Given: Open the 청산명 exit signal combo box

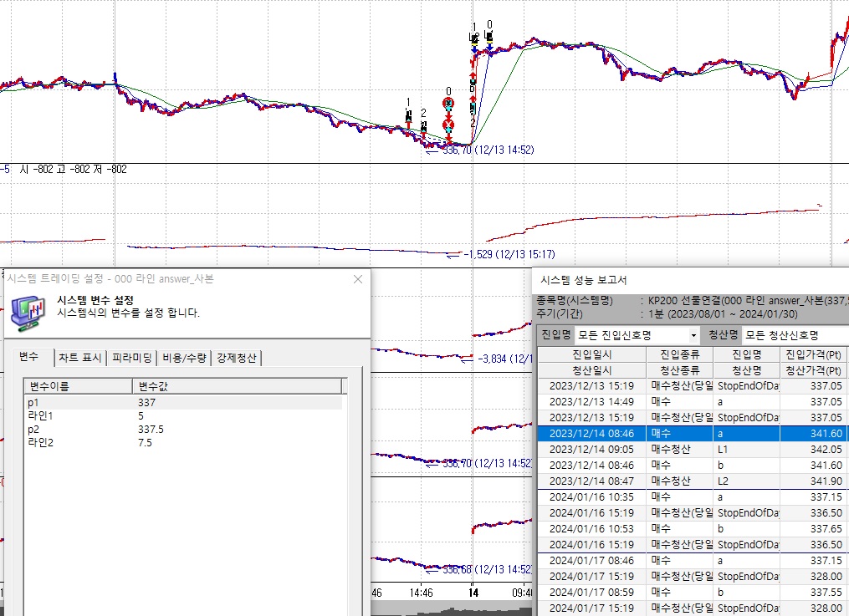Looking at the screenshot, I should [795, 335].
